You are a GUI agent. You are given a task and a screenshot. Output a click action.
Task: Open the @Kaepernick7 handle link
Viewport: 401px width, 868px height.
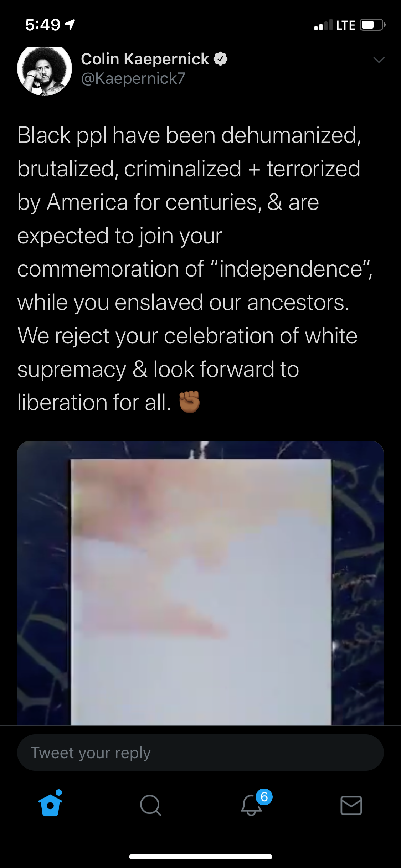point(133,78)
